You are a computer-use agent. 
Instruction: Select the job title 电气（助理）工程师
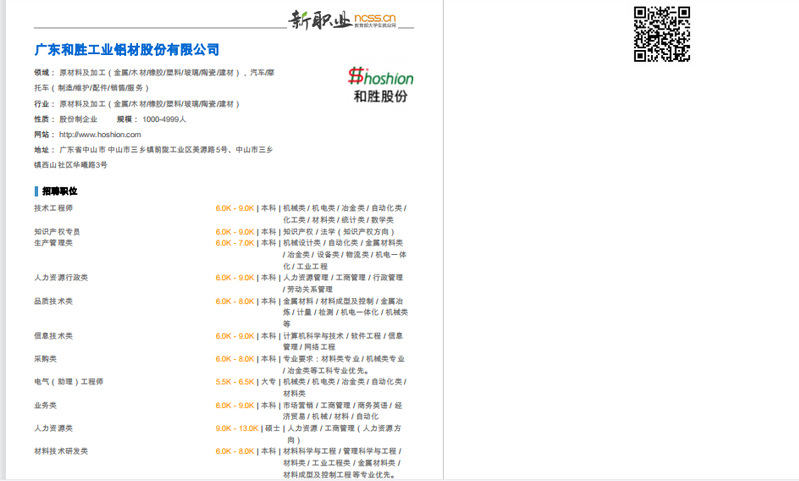[x=69, y=381]
